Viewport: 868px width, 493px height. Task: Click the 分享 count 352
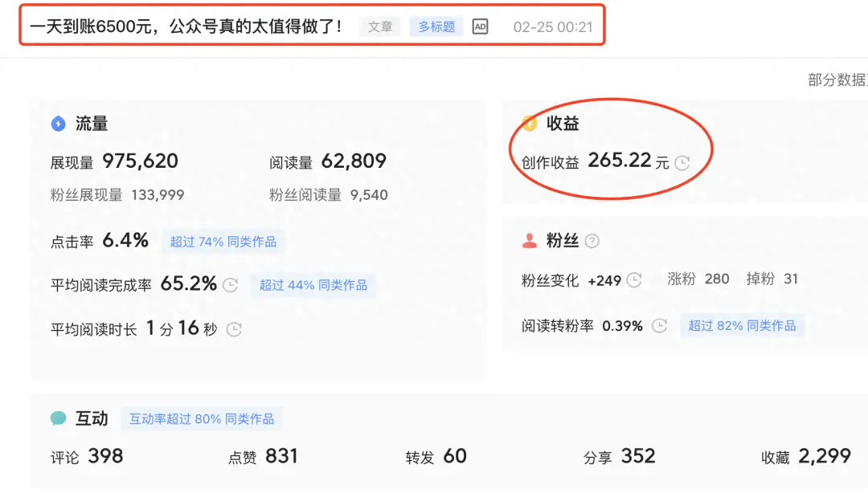(x=638, y=456)
